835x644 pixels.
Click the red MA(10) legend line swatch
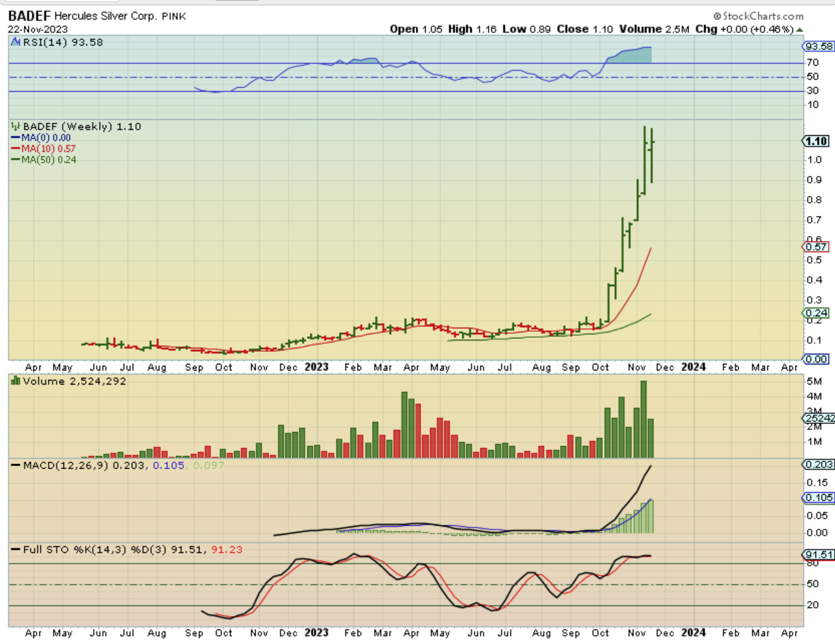pyautogui.click(x=15, y=148)
